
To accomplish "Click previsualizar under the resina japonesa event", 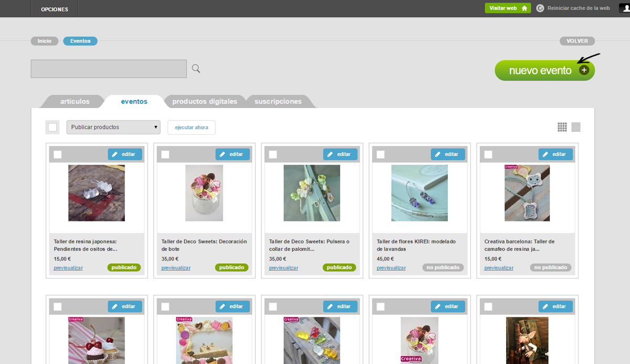I will click(68, 268).
